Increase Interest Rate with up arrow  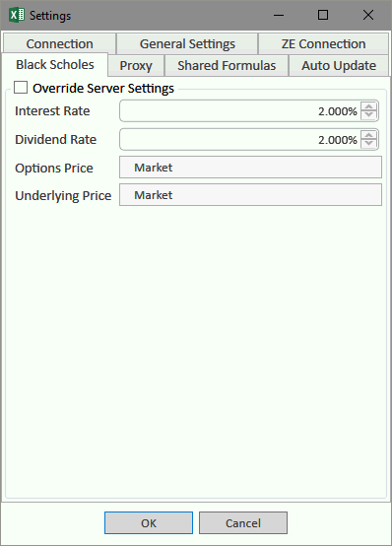coord(368,106)
